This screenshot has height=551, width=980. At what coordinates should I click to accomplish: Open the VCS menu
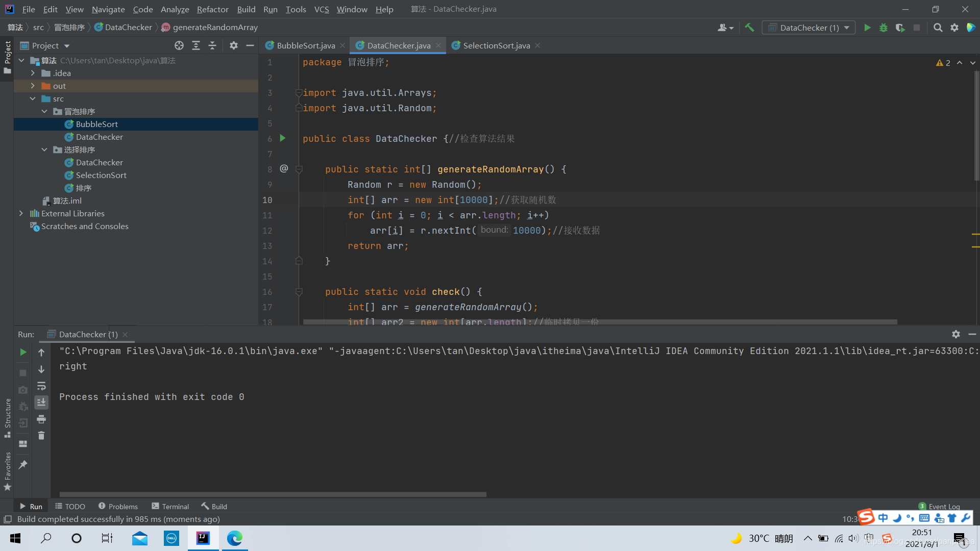(x=321, y=9)
